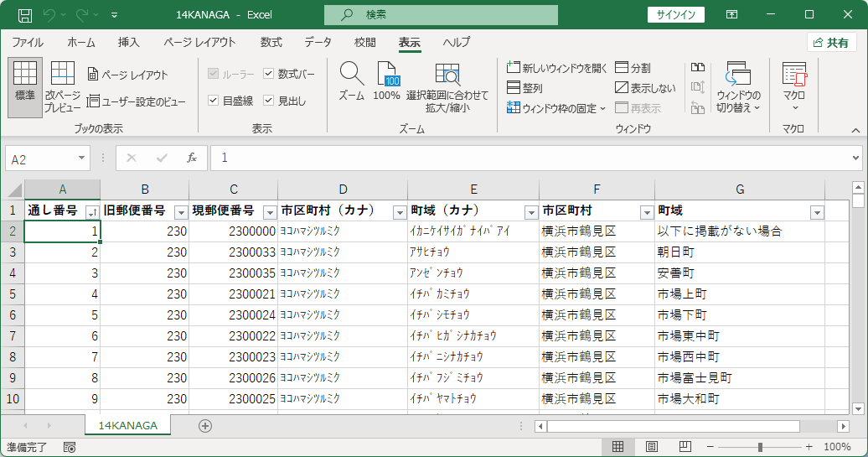868x457 pixels.
Task: Click view side by side icon
Action: (697, 68)
